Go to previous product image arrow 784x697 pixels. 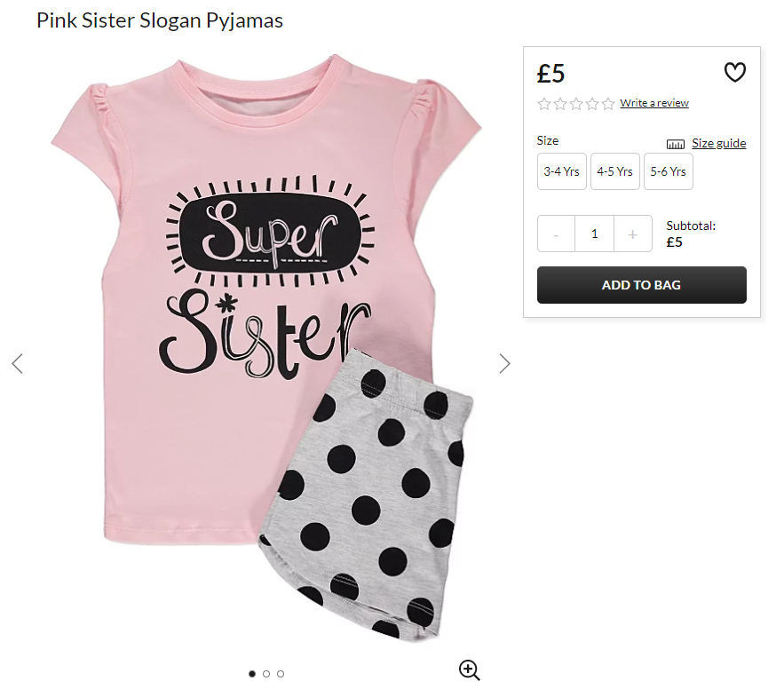(18, 363)
